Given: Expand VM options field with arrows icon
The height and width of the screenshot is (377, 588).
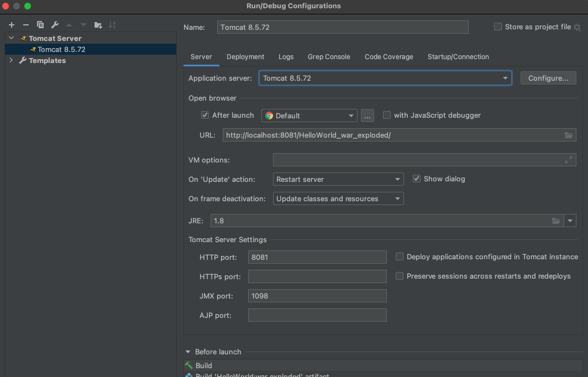Looking at the screenshot, I should (x=569, y=160).
